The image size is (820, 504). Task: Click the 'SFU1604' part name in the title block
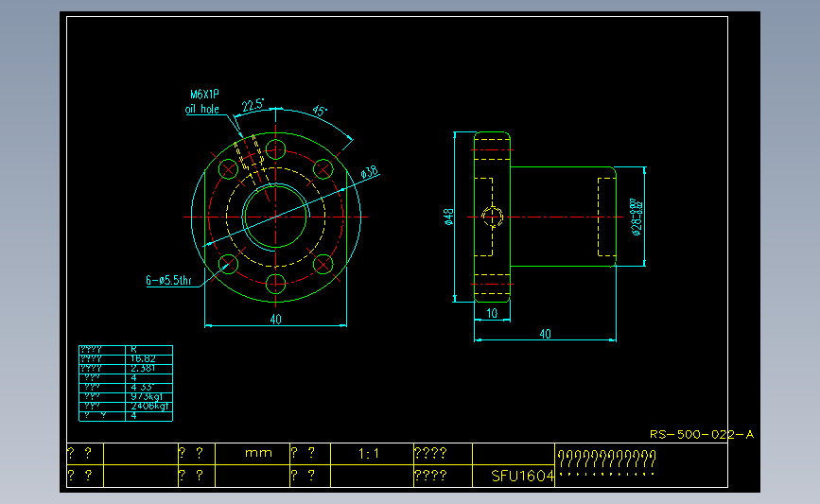pos(522,476)
